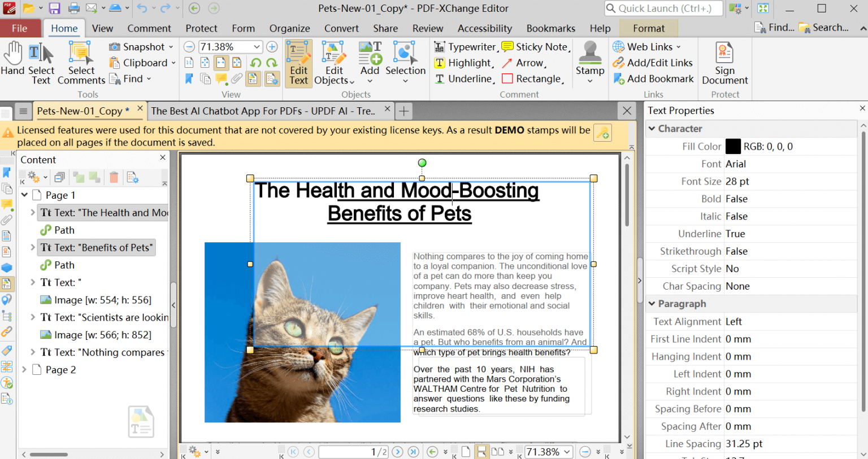The width and height of the screenshot is (868, 459).
Task: Select the Rectangle comment tool
Action: pos(532,78)
